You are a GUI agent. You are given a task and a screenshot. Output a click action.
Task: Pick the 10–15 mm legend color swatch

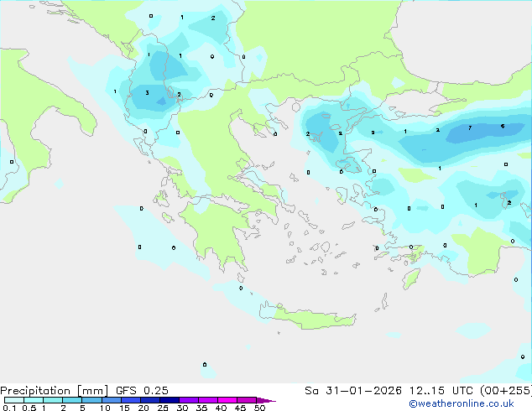coord(111,400)
